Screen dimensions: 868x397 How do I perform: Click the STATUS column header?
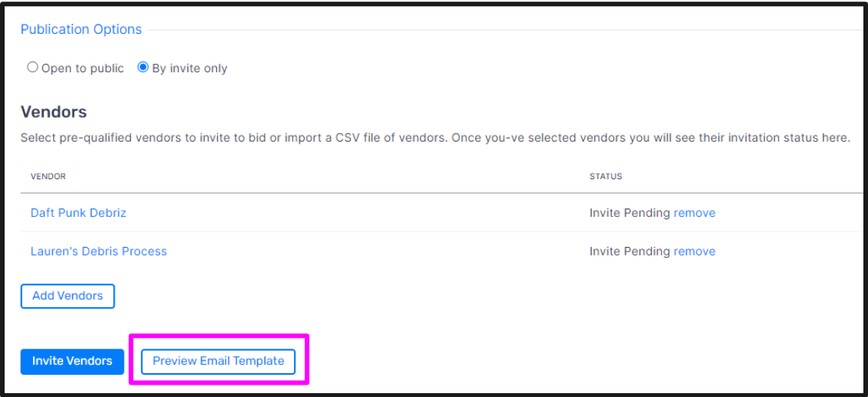tap(606, 177)
